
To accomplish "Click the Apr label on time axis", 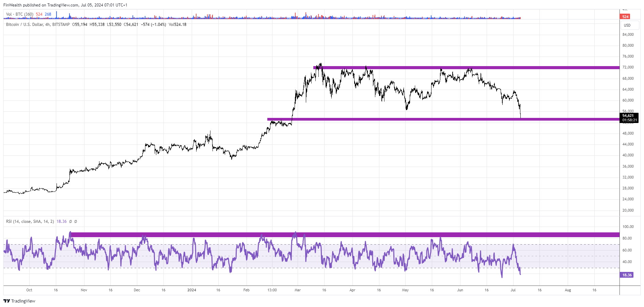I will pos(352,290).
